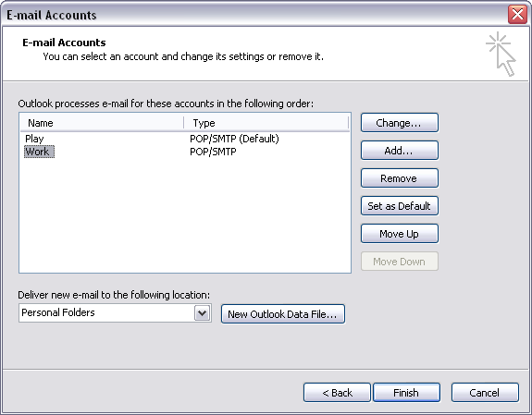
Task: Click the POP/SMTP (Default) type entry
Action: coord(234,139)
